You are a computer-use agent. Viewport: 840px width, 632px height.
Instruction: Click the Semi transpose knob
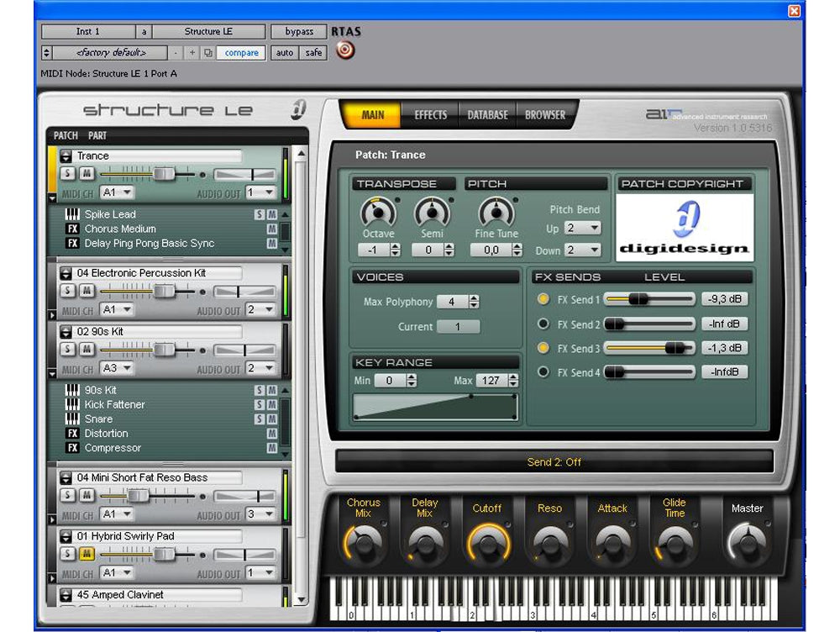(x=432, y=213)
